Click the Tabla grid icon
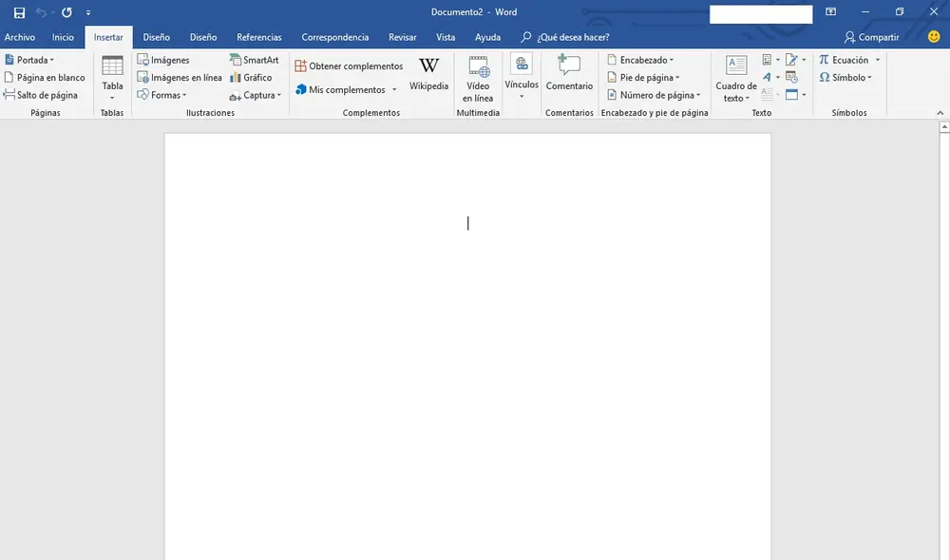The width and height of the screenshot is (950, 560). [112, 66]
